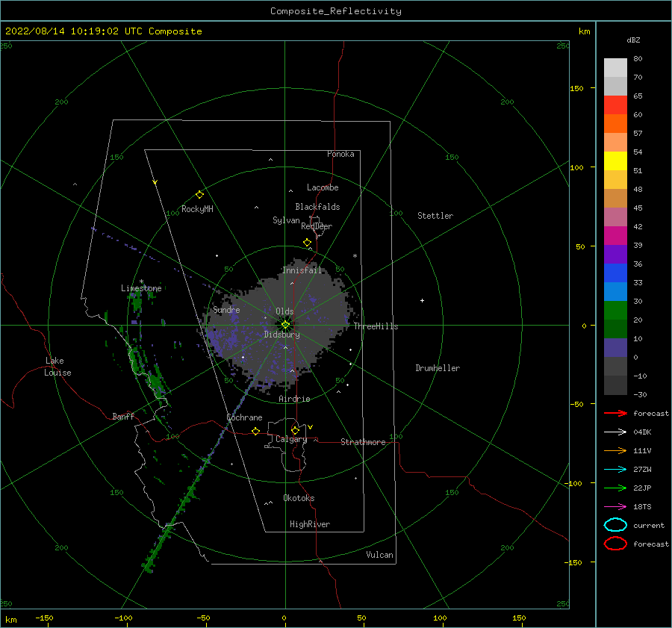The height and width of the screenshot is (628, 672).
Task: Click the Innisfail city label
Action: click(x=302, y=270)
